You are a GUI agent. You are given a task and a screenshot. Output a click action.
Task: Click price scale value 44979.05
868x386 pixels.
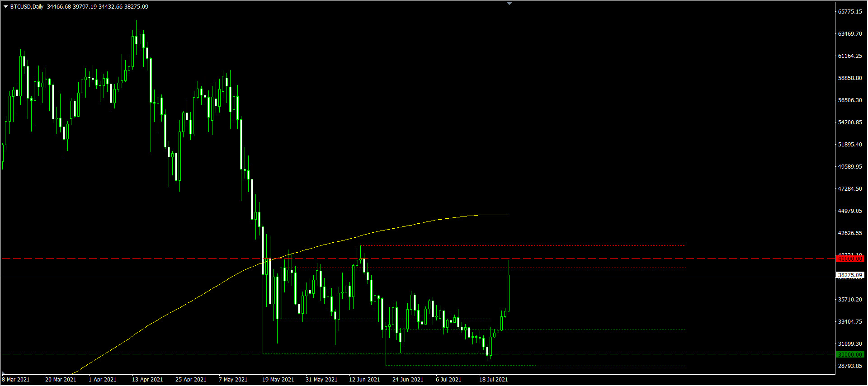click(850, 211)
